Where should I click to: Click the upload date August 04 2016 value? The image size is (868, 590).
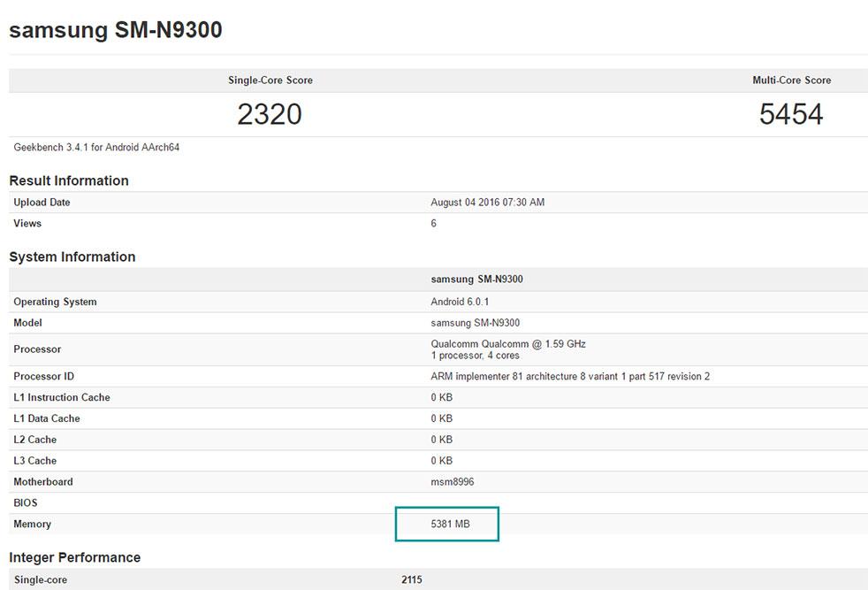pos(487,203)
